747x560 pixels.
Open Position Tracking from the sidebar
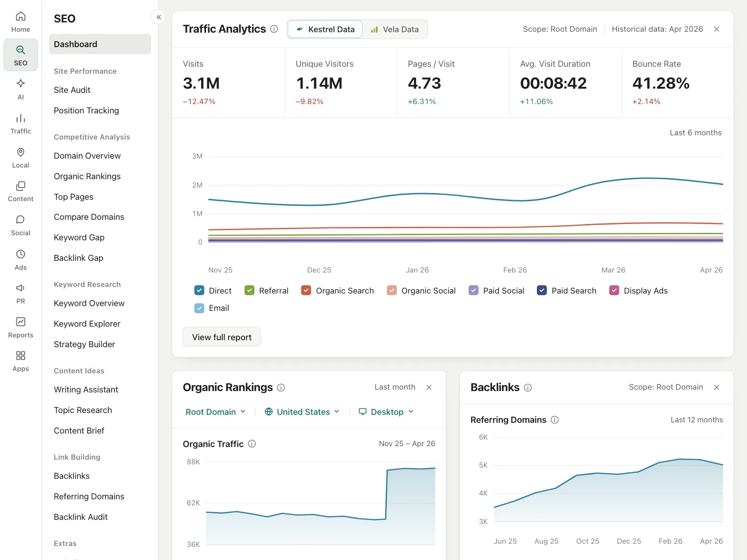86,110
